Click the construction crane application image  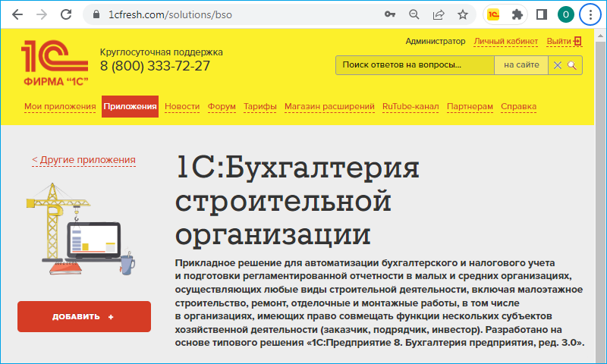click(81, 229)
